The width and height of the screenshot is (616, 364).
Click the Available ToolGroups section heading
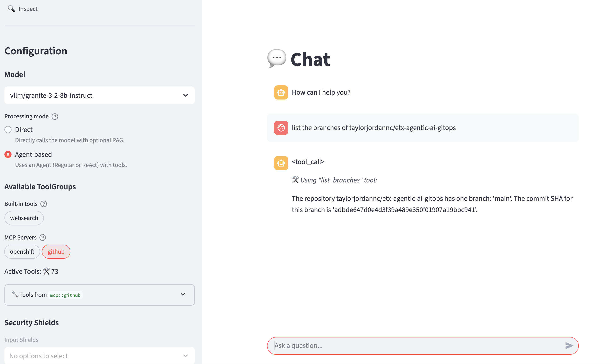(x=40, y=187)
